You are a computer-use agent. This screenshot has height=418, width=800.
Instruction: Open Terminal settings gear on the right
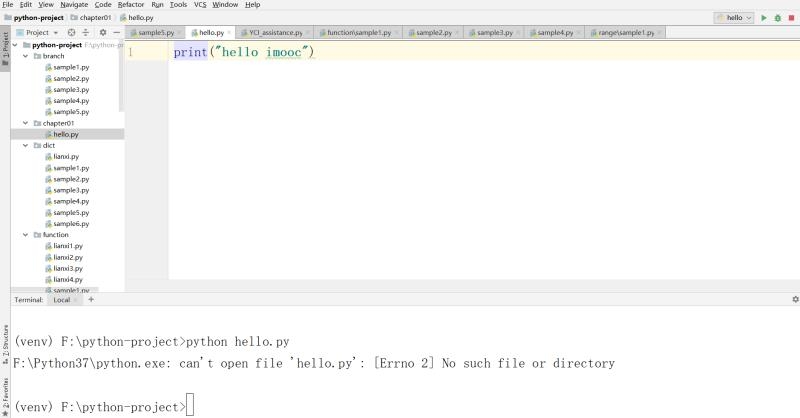point(795,300)
